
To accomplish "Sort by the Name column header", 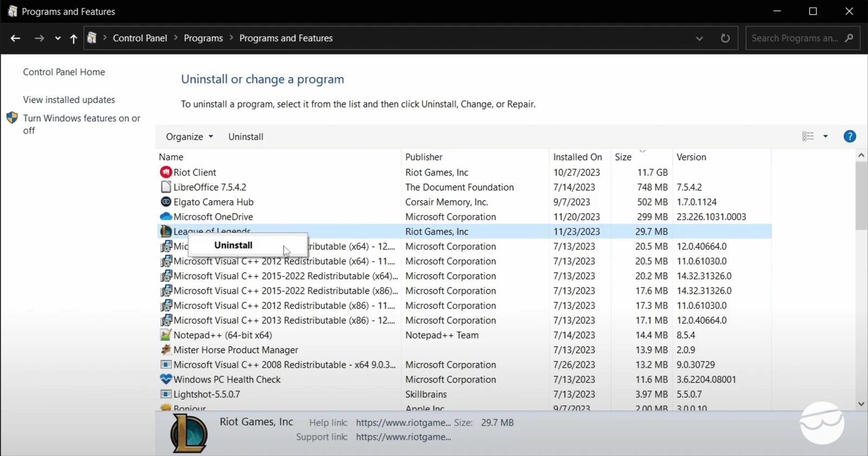I will 279,157.
